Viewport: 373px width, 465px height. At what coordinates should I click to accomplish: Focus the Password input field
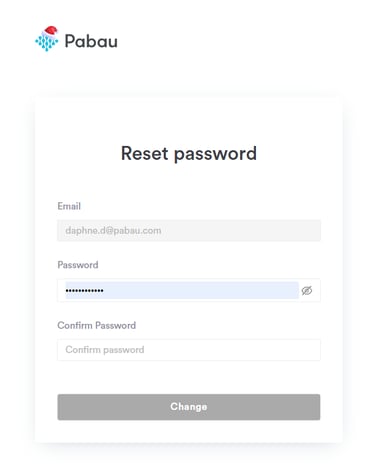click(189, 290)
